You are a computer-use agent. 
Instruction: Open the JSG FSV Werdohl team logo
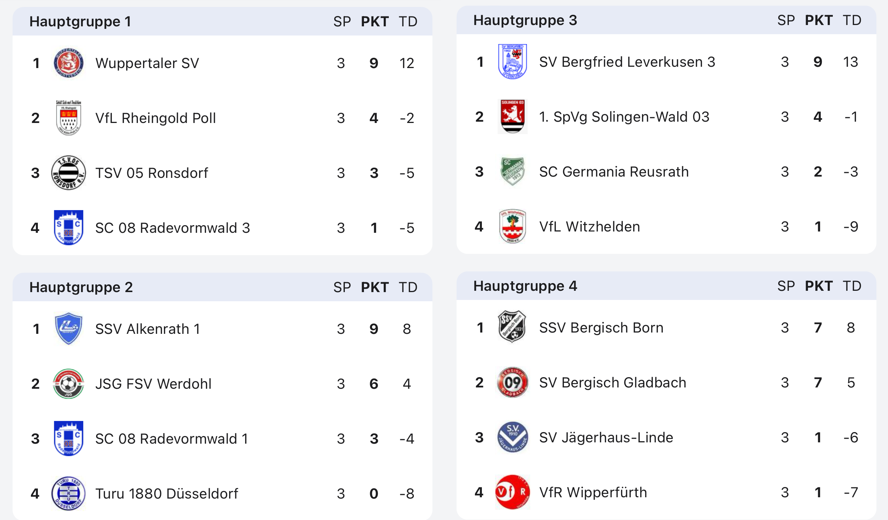(68, 384)
